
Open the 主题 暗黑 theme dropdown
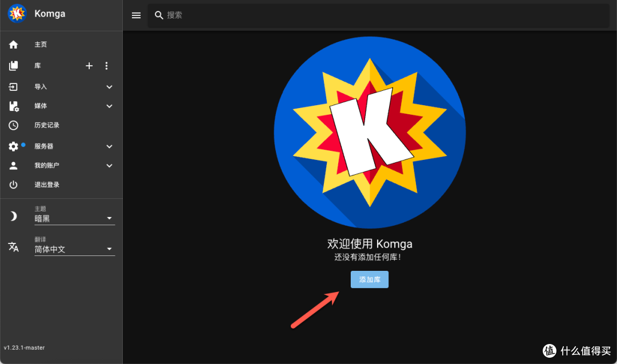pos(75,215)
